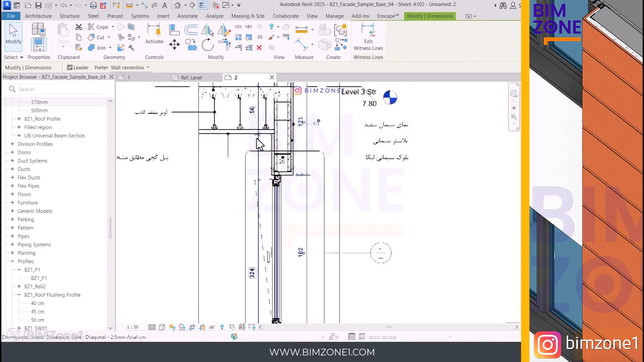644x362 pixels.
Task: Click the 1 : 20 view scale button
Action: (x=132, y=327)
